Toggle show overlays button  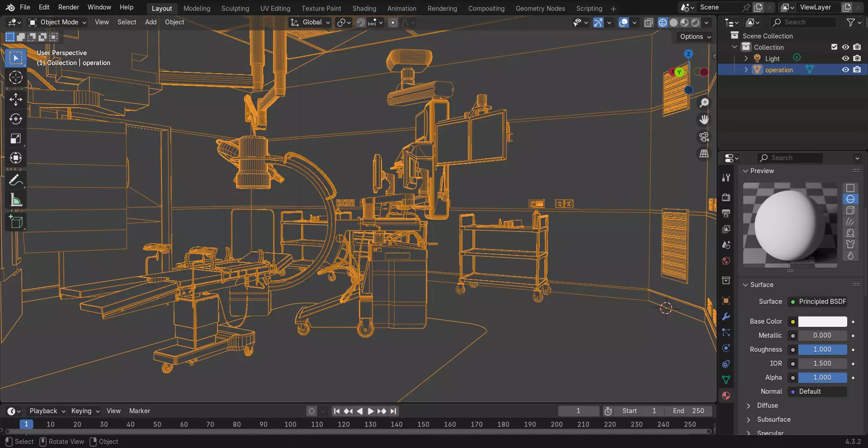coord(623,23)
